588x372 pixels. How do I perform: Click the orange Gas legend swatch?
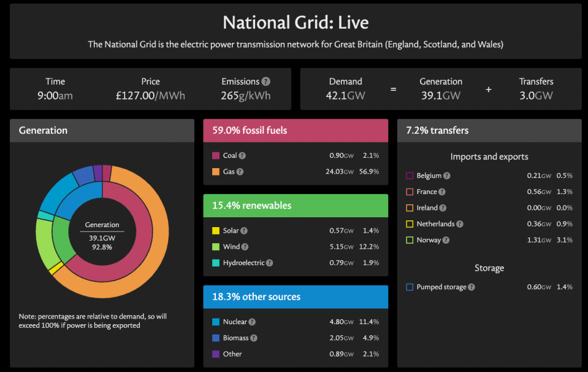point(216,171)
